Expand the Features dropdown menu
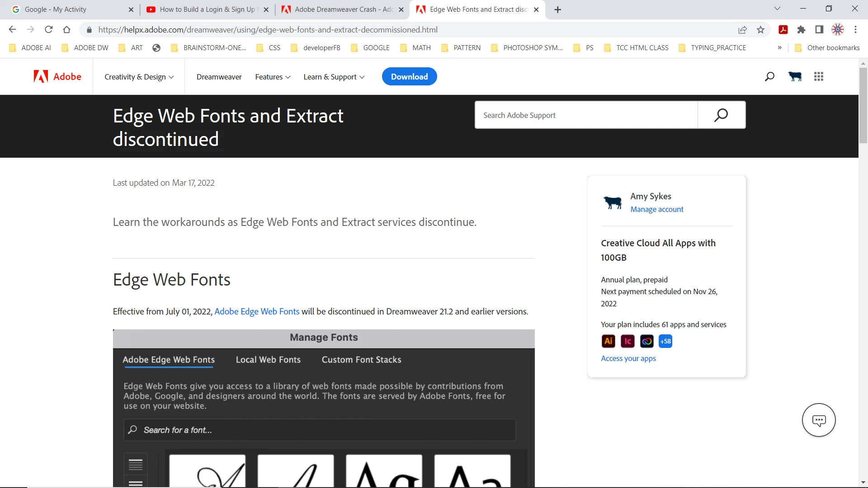Image resolution: width=868 pixels, height=488 pixels. 273,77
